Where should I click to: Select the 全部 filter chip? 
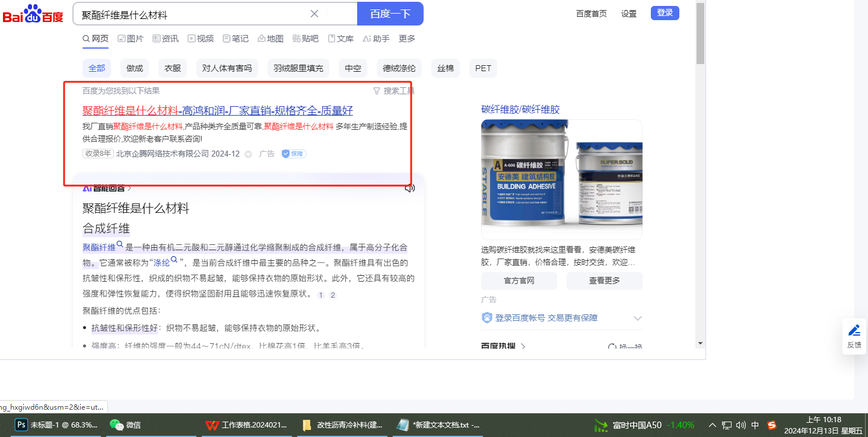[x=97, y=68]
